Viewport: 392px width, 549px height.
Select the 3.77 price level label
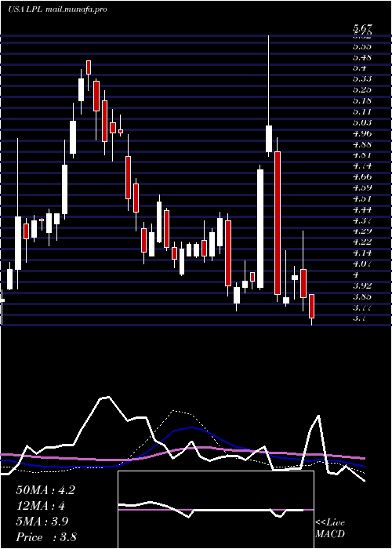362,307
